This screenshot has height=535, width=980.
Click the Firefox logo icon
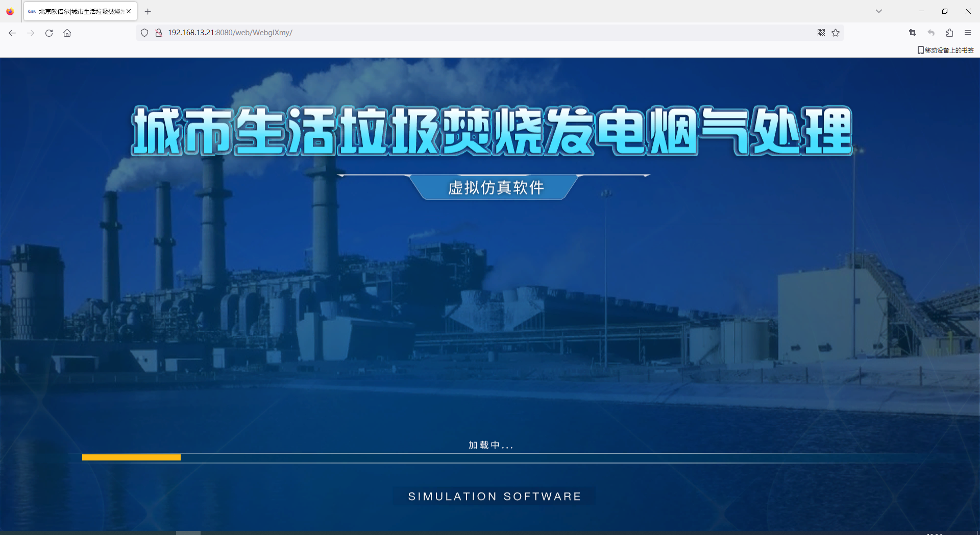coord(10,11)
